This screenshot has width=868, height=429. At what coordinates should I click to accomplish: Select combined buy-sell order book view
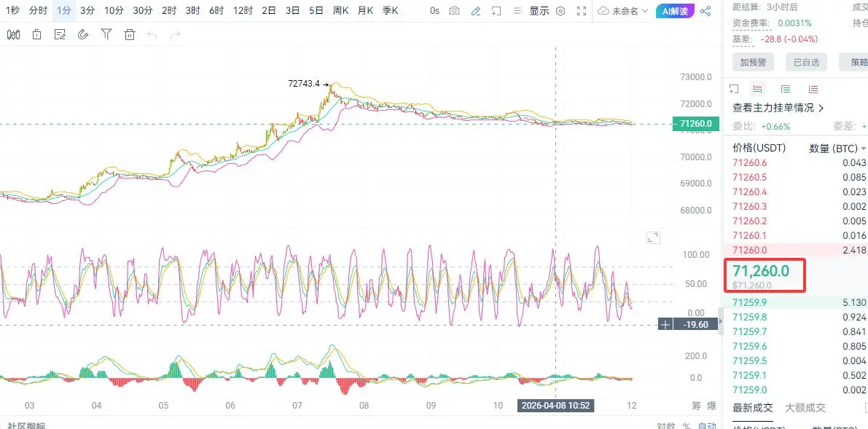pyautogui.click(x=758, y=89)
